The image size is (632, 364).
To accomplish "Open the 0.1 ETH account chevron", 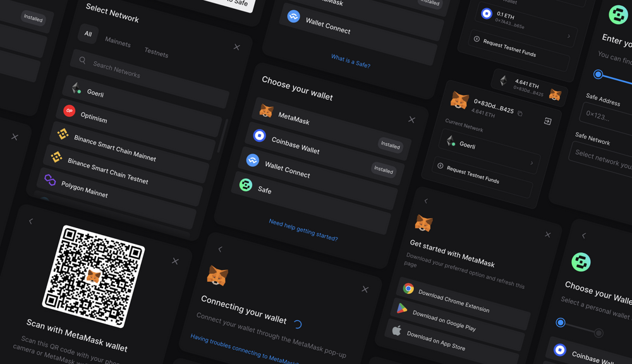I will (569, 37).
